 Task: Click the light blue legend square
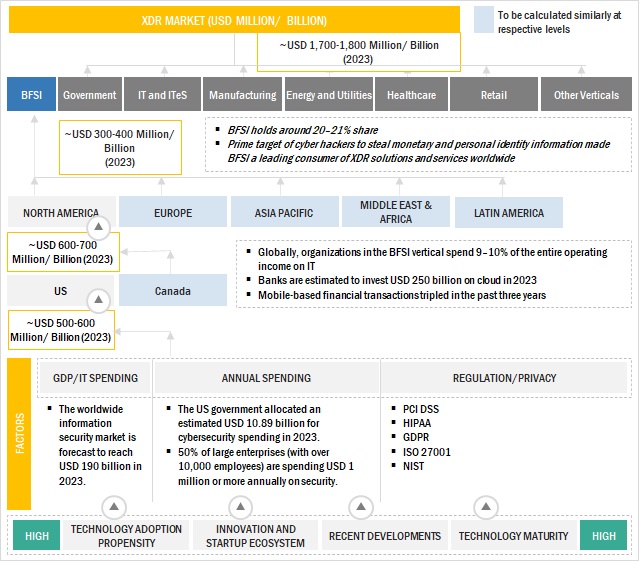coord(483,21)
